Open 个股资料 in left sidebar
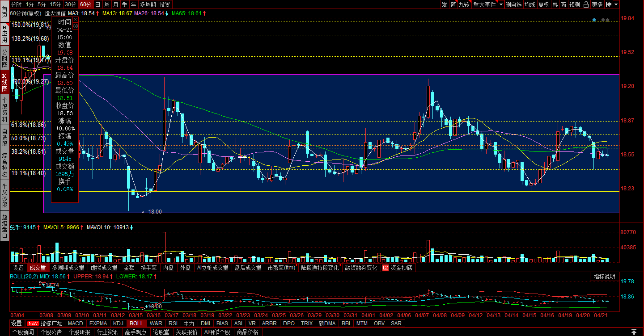 [4, 109]
